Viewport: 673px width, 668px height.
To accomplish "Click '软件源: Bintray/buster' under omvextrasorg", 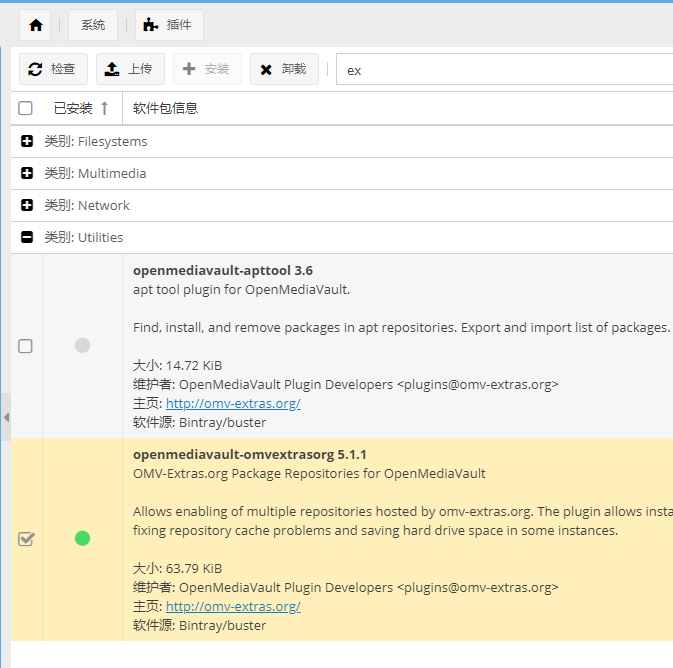I will (199, 626).
